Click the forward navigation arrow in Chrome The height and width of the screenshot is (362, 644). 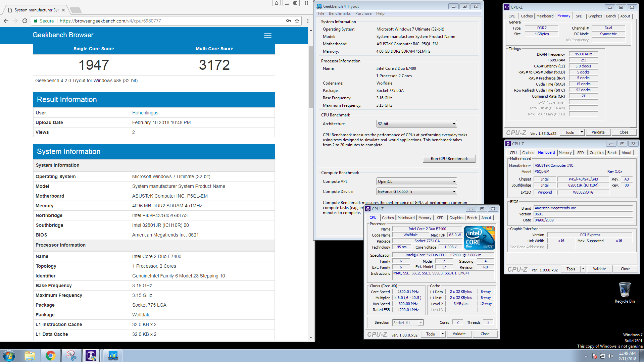pos(15,21)
